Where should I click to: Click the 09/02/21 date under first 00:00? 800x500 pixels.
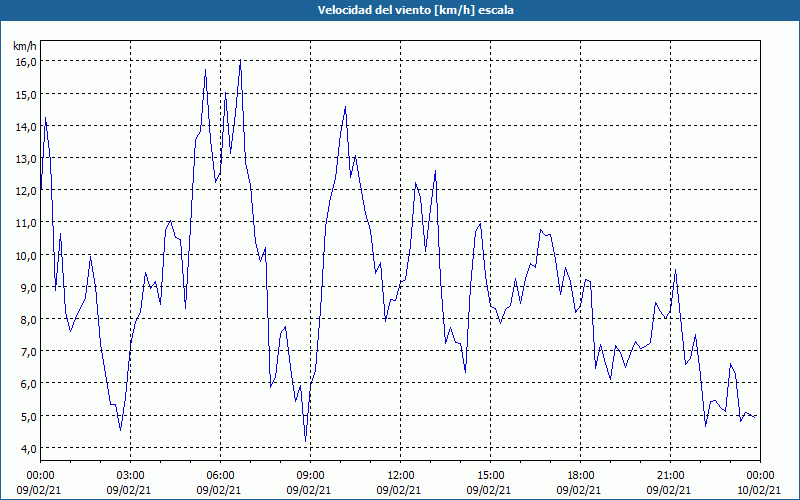(x=39, y=490)
